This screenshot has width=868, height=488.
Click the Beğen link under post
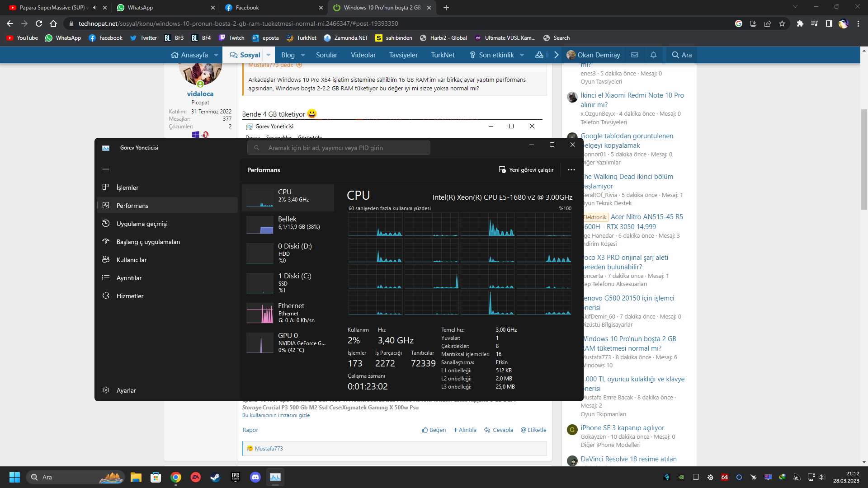click(434, 430)
